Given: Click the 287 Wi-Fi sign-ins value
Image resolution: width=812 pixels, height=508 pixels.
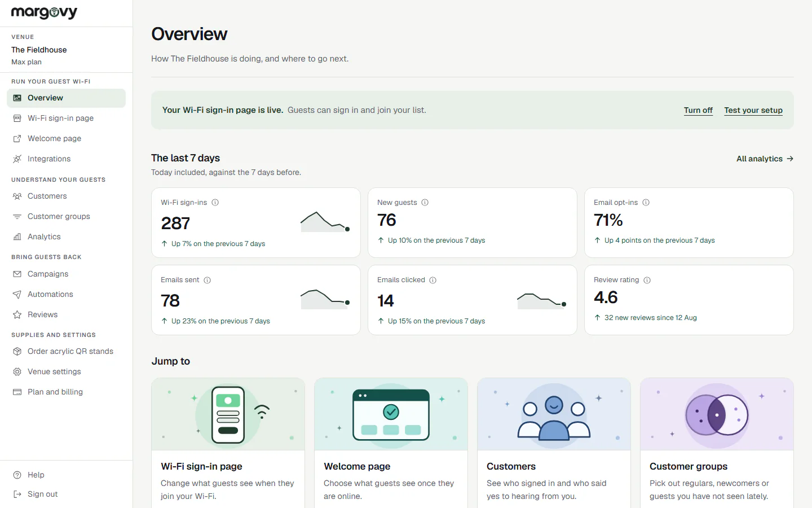Looking at the screenshot, I should [x=175, y=224].
